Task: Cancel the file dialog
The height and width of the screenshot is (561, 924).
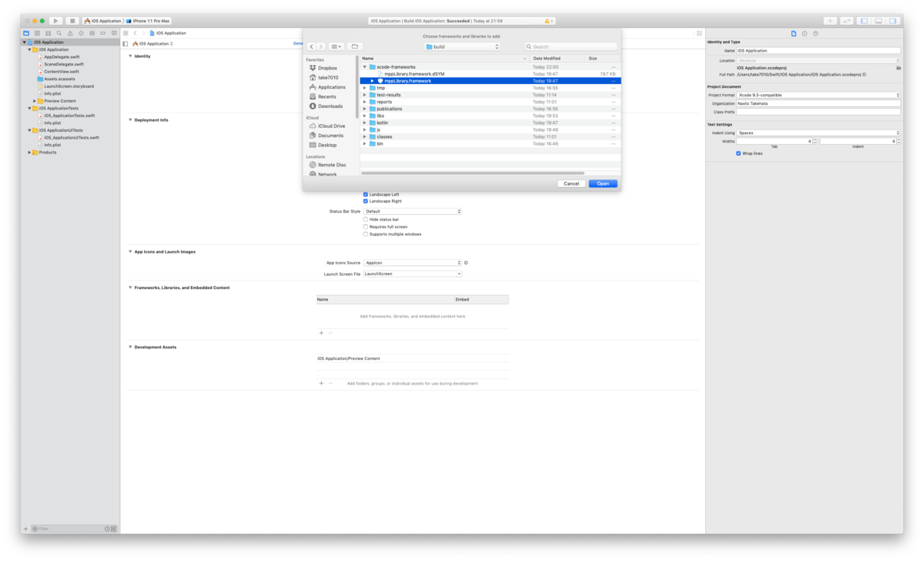Action: coord(571,183)
